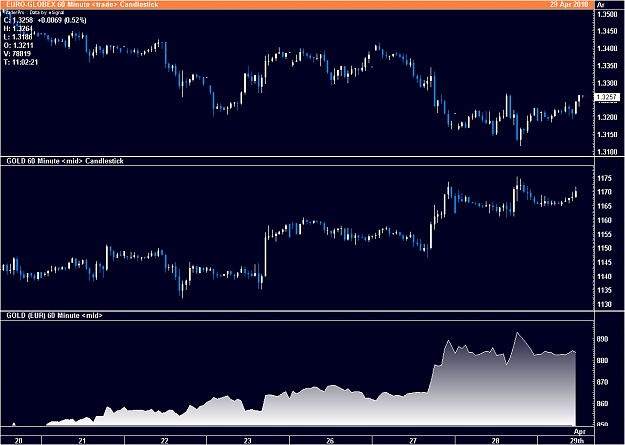The width and height of the screenshot is (625, 445).
Task: Click the 1175 gold axis label
Action: pyautogui.click(x=605, y=178)
